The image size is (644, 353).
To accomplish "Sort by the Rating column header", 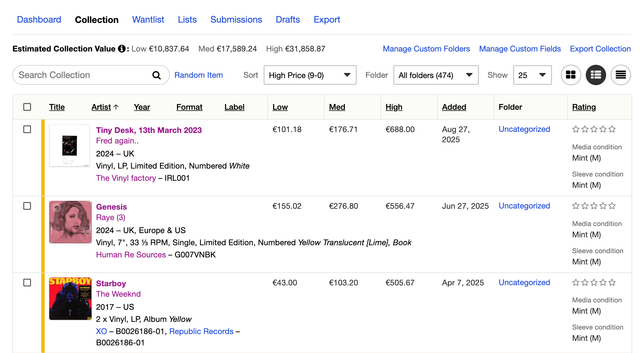I will pyautogui.click(x=584, y=107).
